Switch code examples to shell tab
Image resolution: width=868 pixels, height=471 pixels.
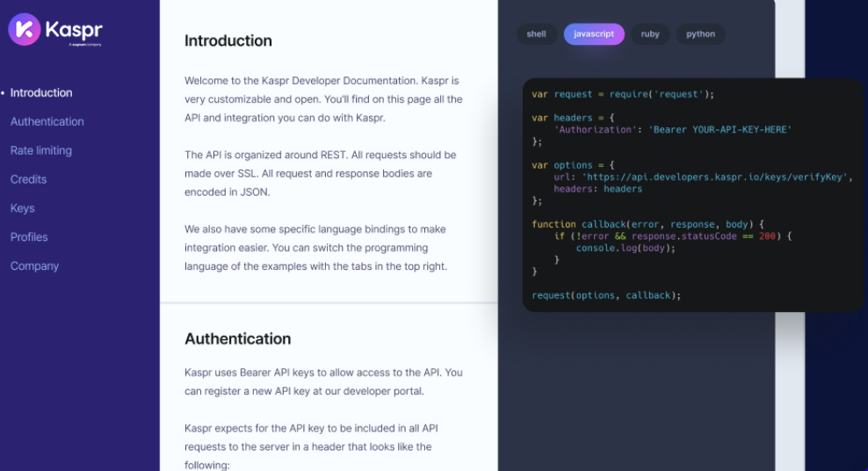pyautogui.click(x=537, y=34)
